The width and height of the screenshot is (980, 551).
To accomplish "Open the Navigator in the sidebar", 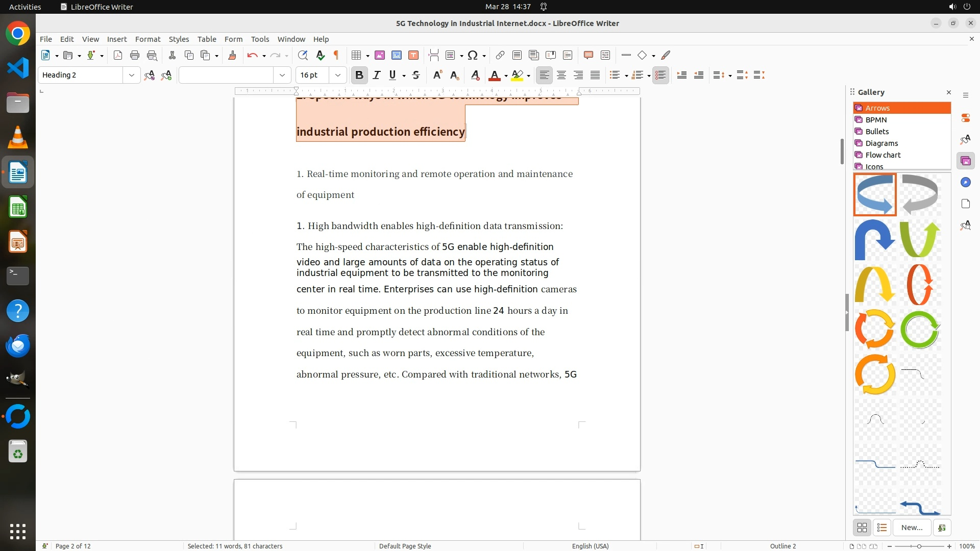I will pos(965,183).
